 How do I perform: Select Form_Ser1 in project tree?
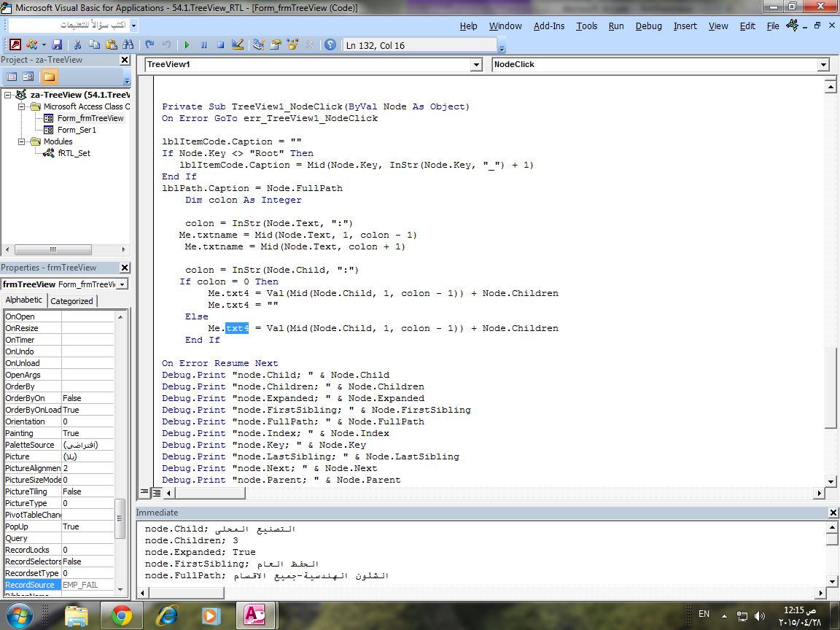[77, 130]
